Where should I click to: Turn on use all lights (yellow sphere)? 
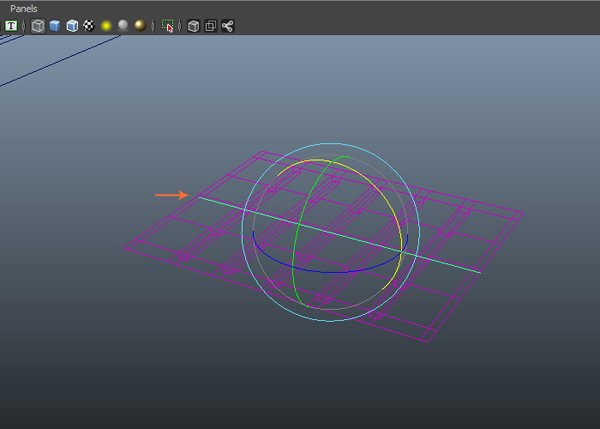pyautogui.click(x=106, y=26)
